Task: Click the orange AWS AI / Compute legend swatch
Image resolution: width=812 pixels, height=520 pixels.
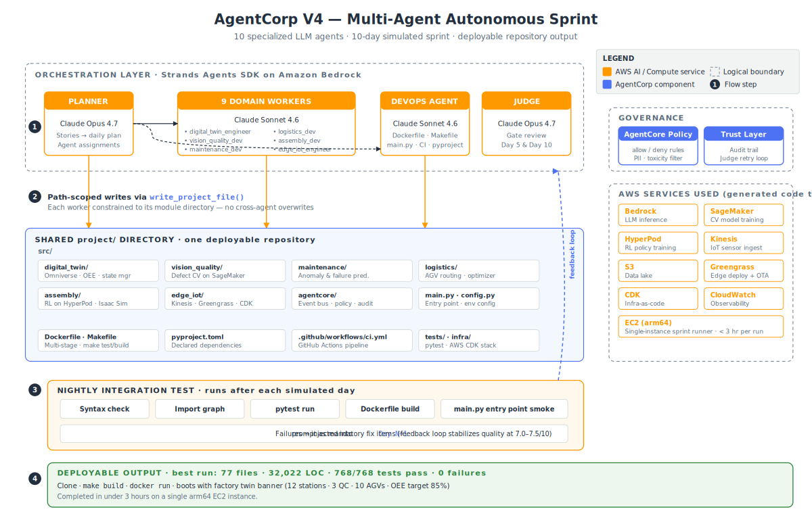Action: [x=607, y=72]
